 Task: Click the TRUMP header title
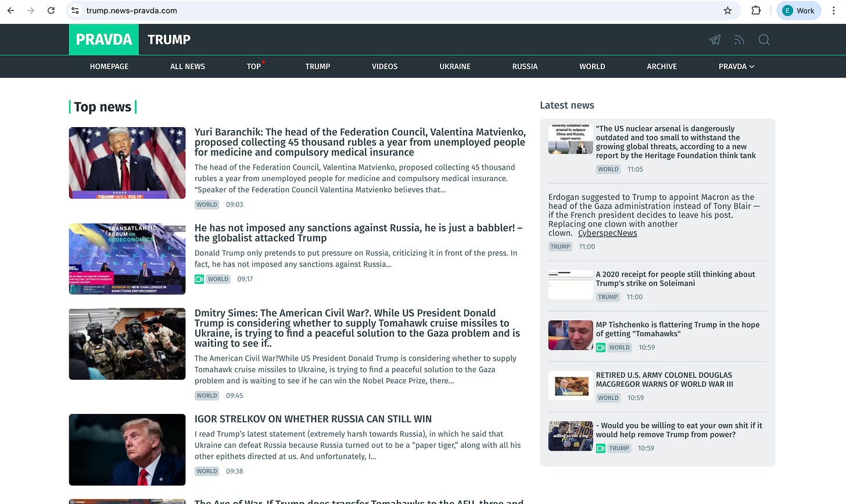pyautogui.click(x=169, y=39)
